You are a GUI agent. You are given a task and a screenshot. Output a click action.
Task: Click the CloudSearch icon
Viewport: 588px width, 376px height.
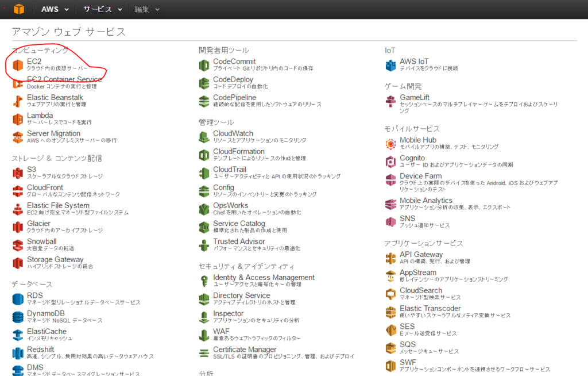(390, 294)
